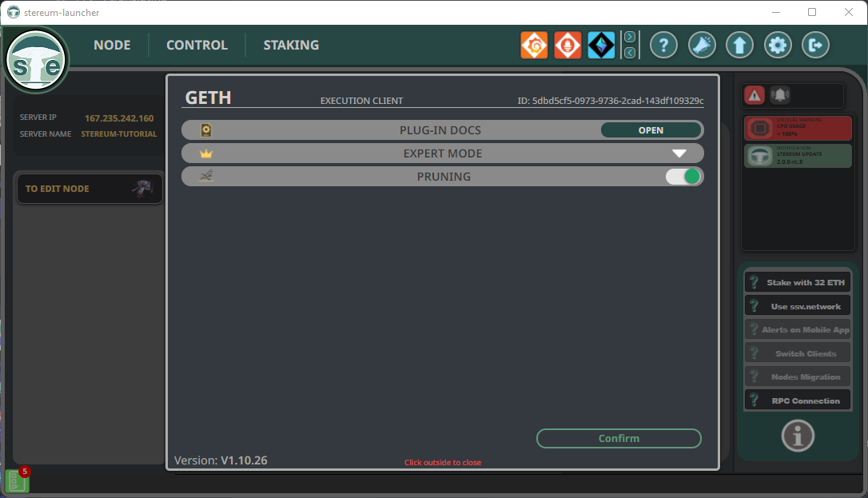Minimize the stereum-launcher window
The image size is (868, 498).
click(x=776, y=12)
